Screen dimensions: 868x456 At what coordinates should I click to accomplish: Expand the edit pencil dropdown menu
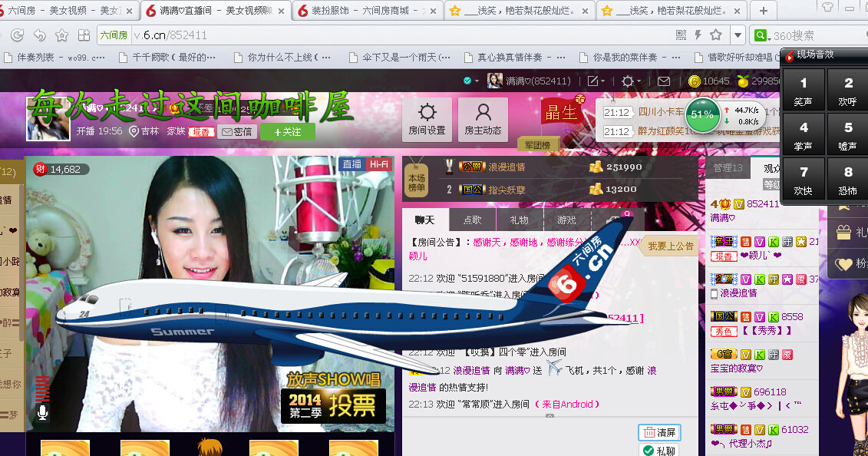[596, 81]
